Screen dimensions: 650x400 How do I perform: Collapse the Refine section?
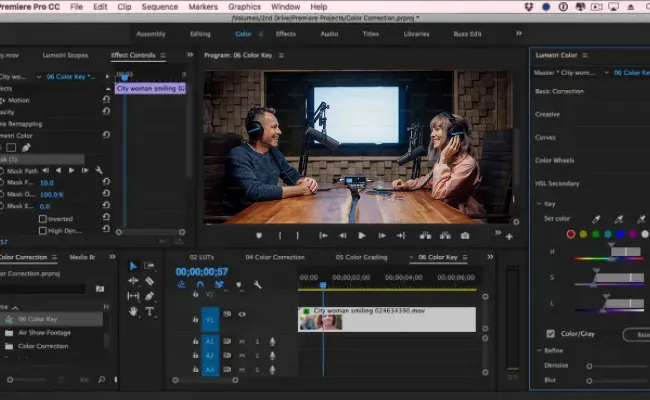pos(539,351)
